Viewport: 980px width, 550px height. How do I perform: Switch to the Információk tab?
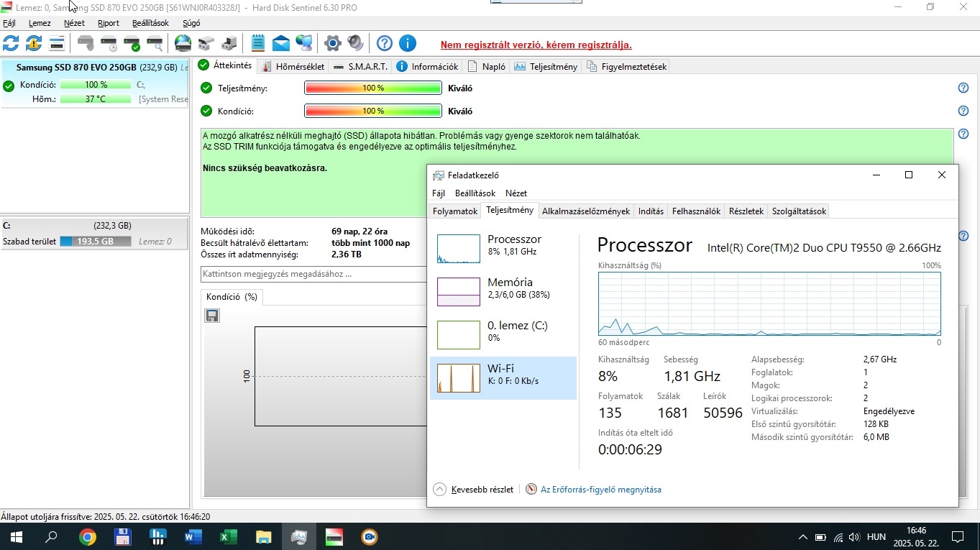427,67
